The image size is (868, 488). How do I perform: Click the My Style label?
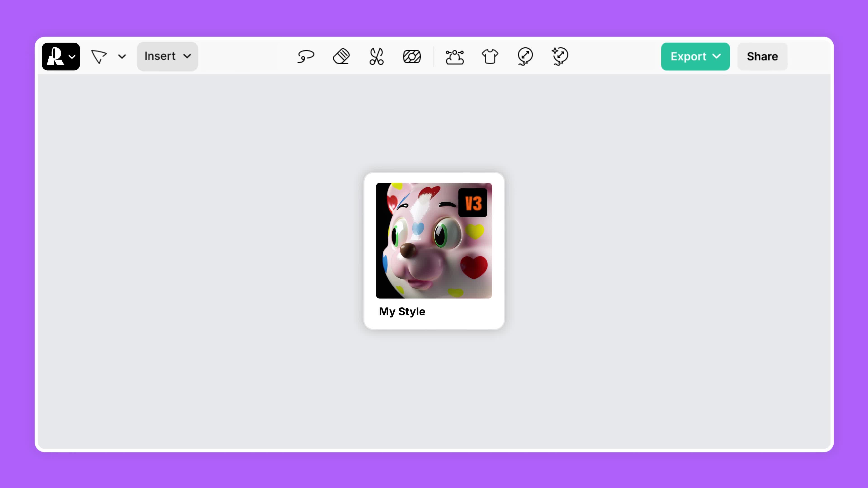(402, 312)
